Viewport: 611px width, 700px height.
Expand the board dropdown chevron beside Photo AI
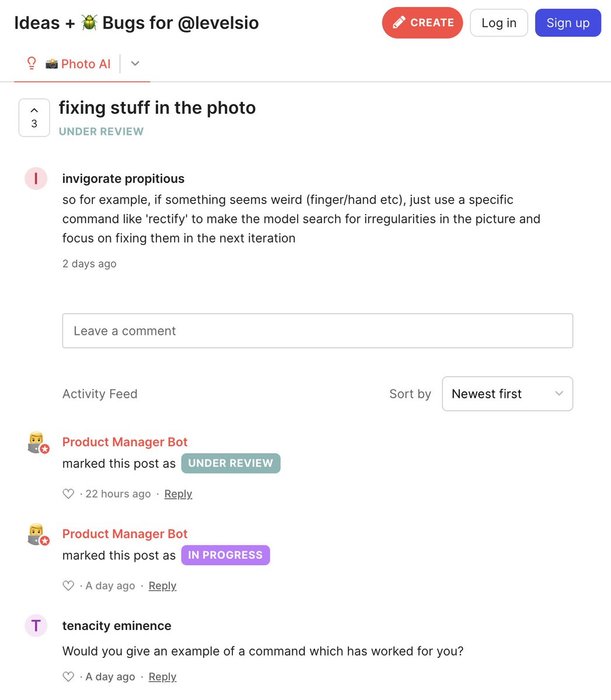click(x=136, y=64)
